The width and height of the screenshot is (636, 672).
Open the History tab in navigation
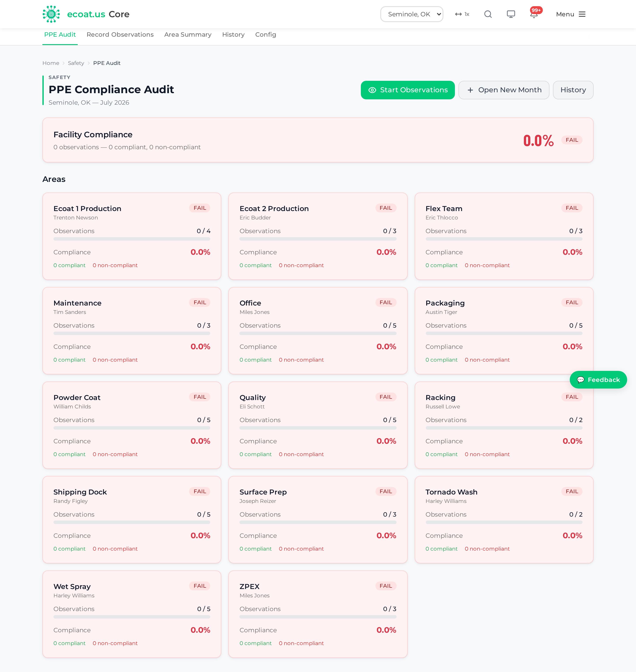click(233, 35)
